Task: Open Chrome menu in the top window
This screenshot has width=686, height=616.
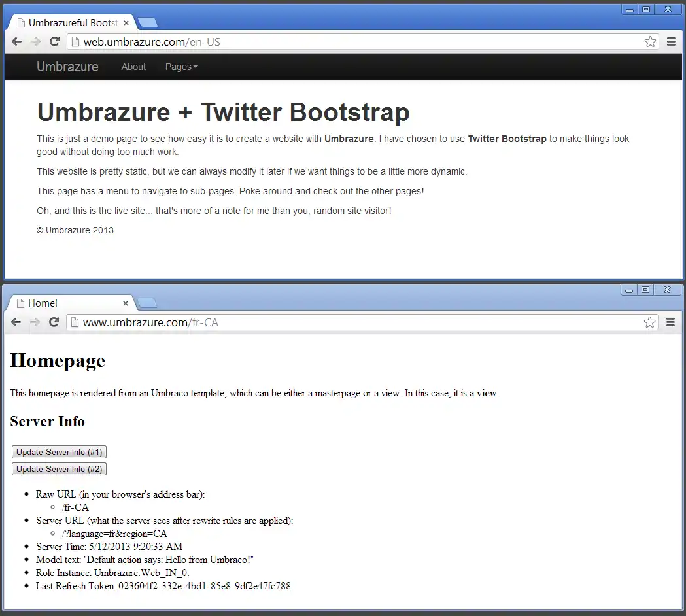Action: coord(671,42)
